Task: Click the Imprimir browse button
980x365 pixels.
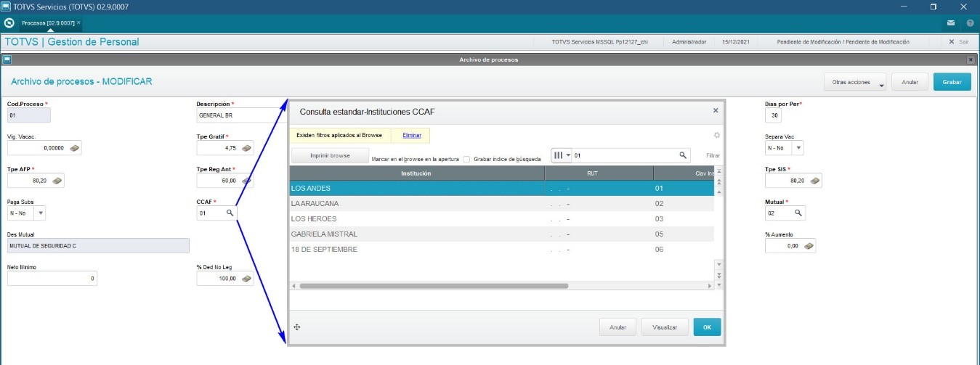Action: click(330, 155)
